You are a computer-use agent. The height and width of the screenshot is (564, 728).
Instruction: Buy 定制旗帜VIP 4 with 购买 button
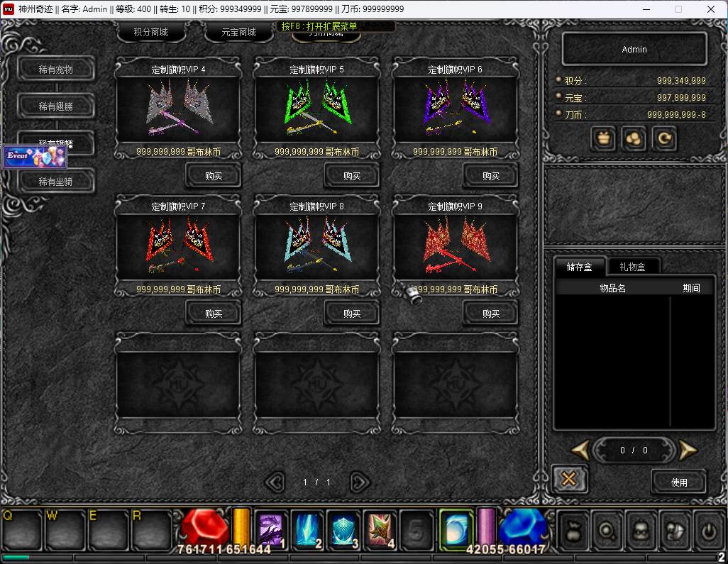point(213,176)
